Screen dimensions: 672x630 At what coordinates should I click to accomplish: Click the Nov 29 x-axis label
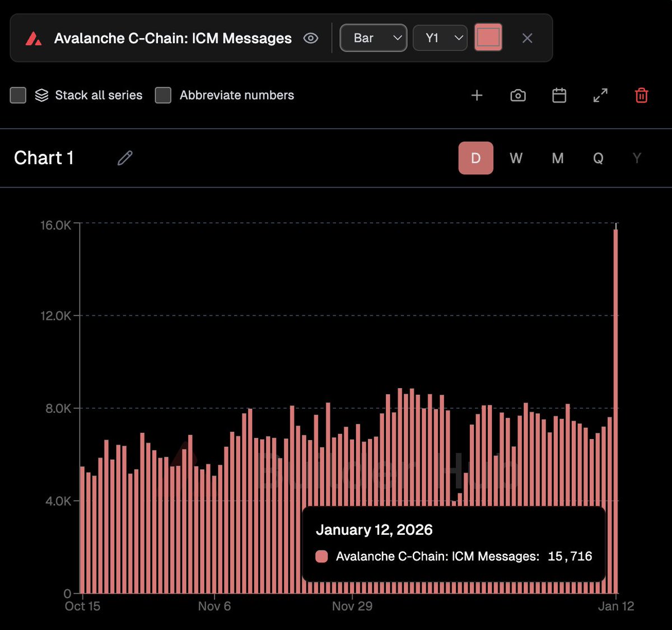tap(352, 606)
